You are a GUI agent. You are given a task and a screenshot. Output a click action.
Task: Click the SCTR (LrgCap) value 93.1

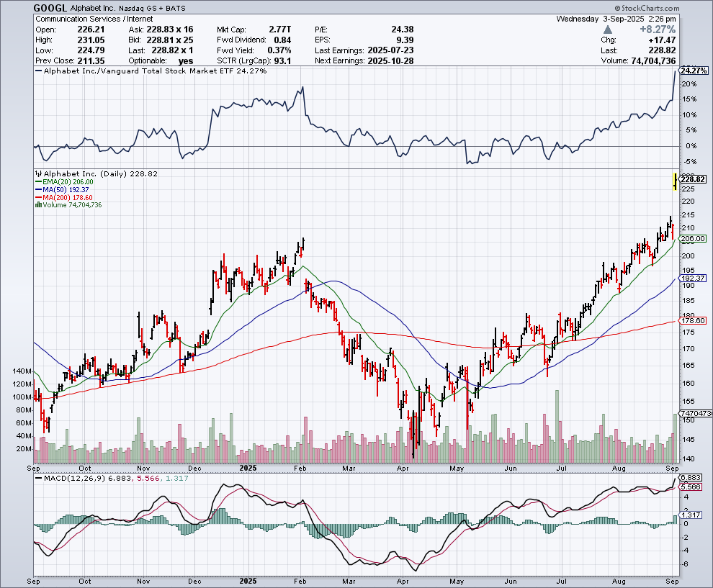coord(282,61)
